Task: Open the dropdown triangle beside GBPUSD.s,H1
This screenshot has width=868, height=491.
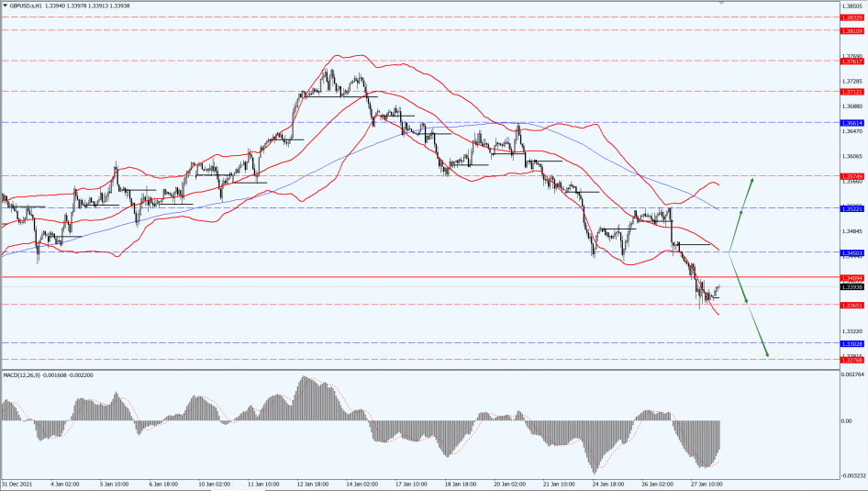Action: (5, 5)
